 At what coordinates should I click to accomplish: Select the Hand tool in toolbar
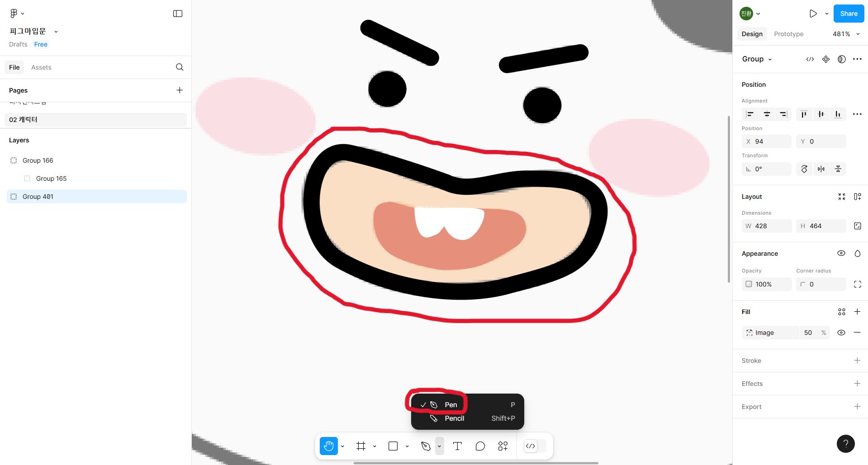(328, 446)
